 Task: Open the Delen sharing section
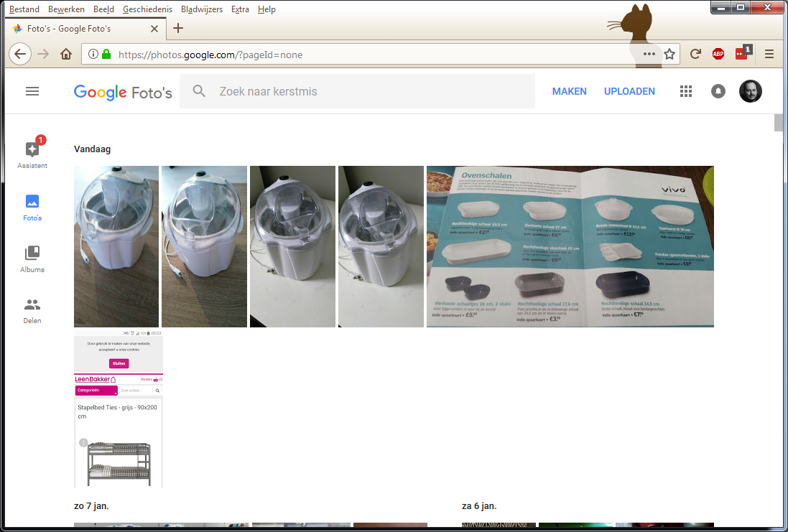(x=32, y=310)
